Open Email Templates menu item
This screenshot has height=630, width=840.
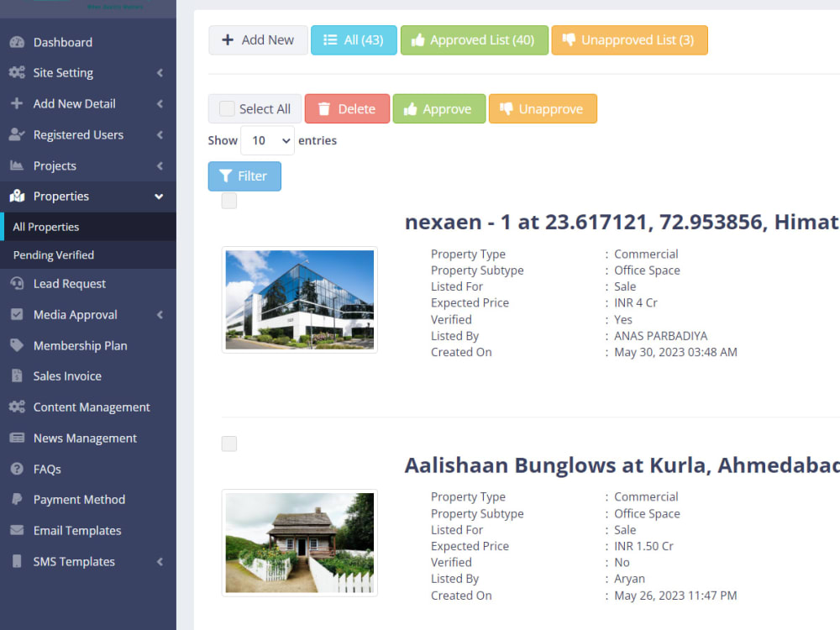coord(88,530)
